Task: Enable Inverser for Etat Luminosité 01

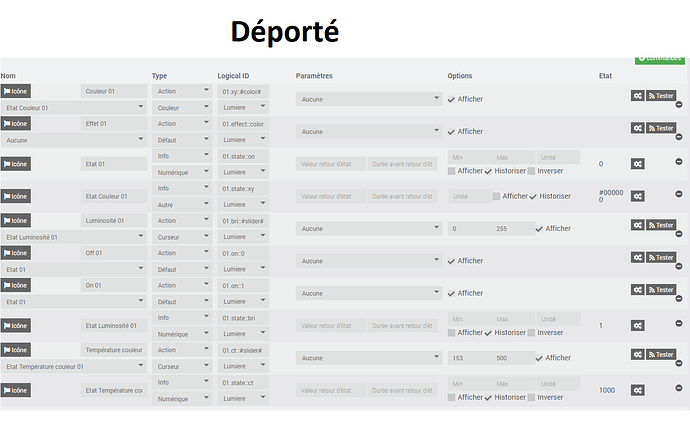Action: point(531,333)
